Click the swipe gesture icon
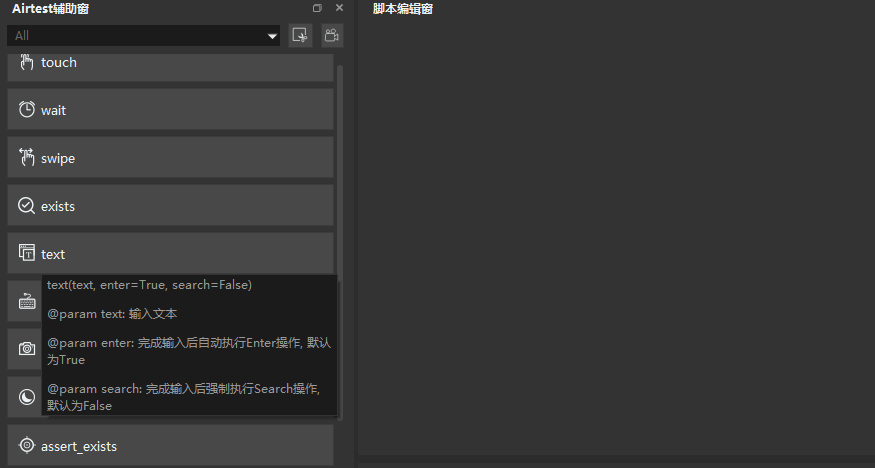The height and width of the screenshot is (468, 875). [x=26, y=157]
